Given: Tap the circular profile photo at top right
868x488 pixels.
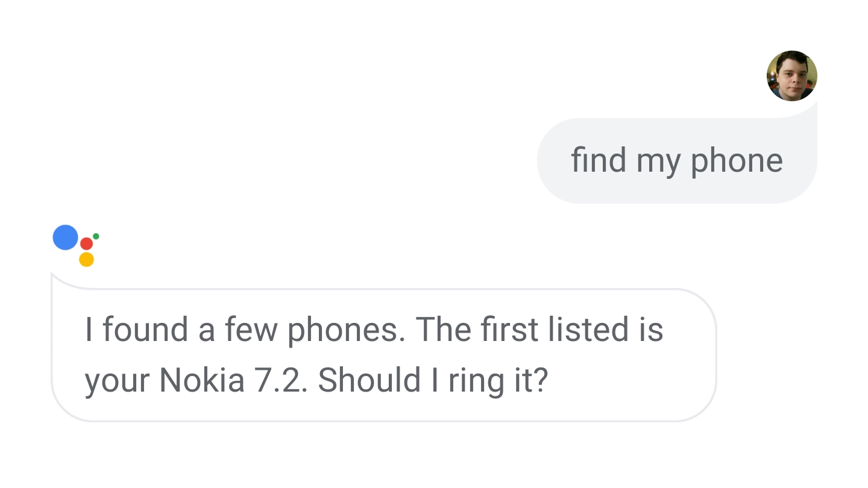Looking at the screenshot, I should pos(791,75).
